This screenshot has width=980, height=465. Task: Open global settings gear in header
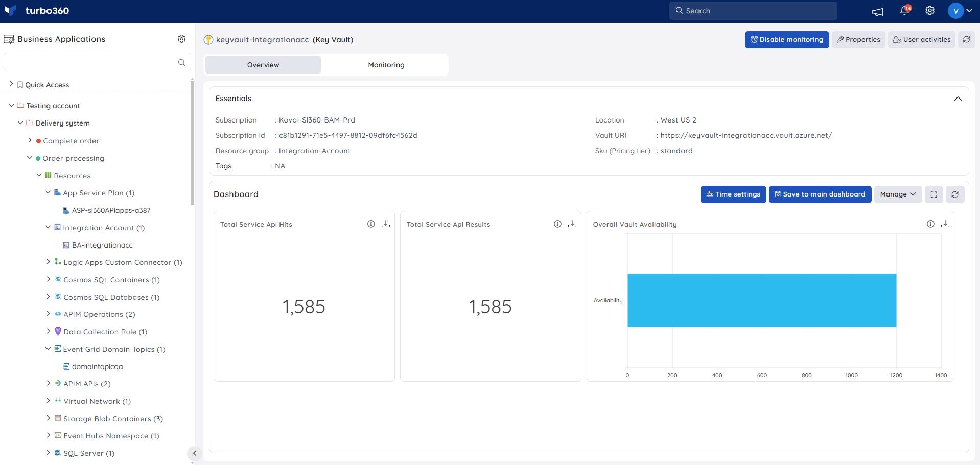(x=930, y=11)
